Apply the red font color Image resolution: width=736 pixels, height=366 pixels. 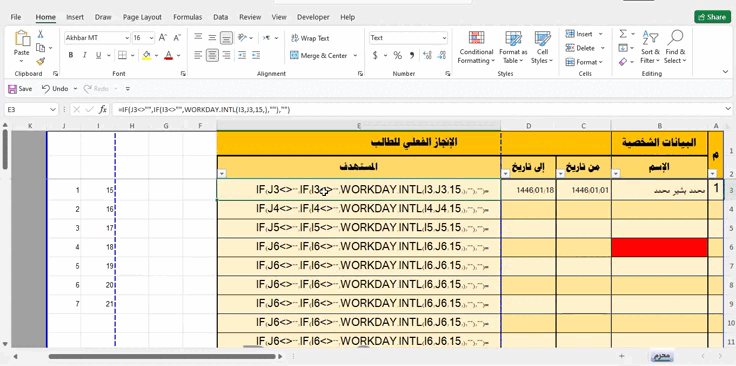point(169,55)
